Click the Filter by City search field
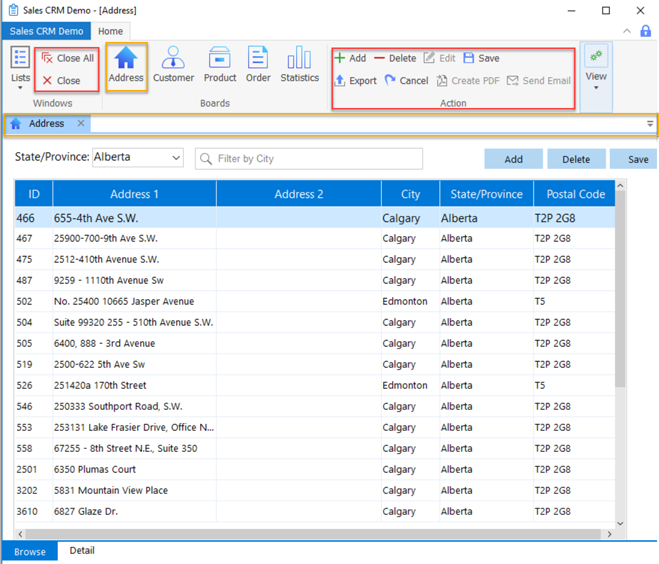659x564 pixels. point(310,159)
